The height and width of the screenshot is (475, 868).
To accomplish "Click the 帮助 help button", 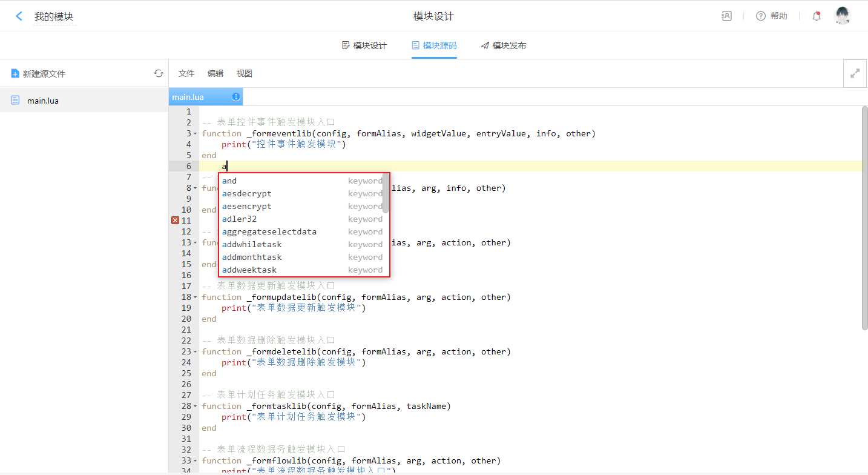I will tap(772, 16).
